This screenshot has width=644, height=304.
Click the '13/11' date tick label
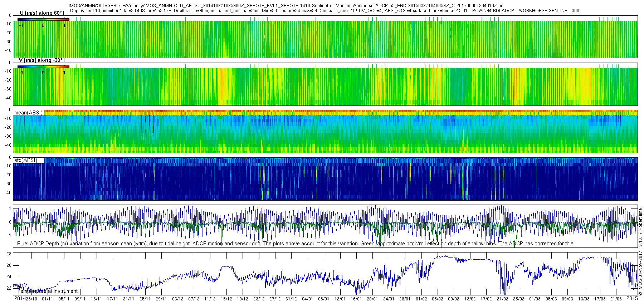click(x=96, y=299)
